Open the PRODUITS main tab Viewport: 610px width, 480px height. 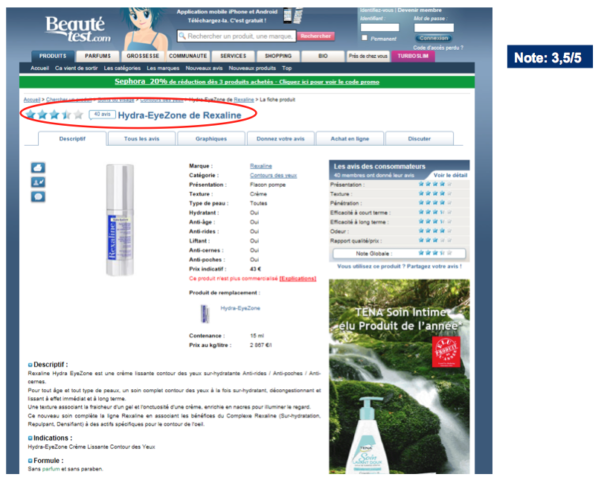pos(53,56)
